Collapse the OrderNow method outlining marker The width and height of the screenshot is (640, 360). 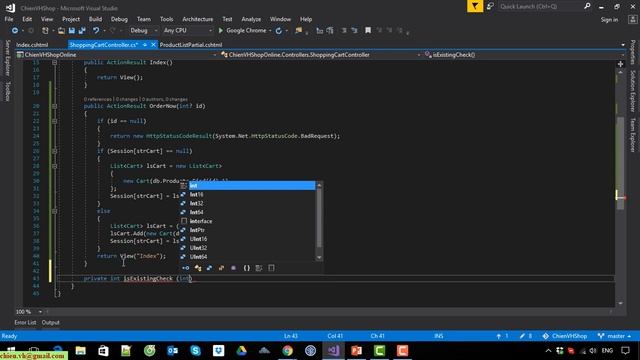pyautogui.click(x=54, y=106)
